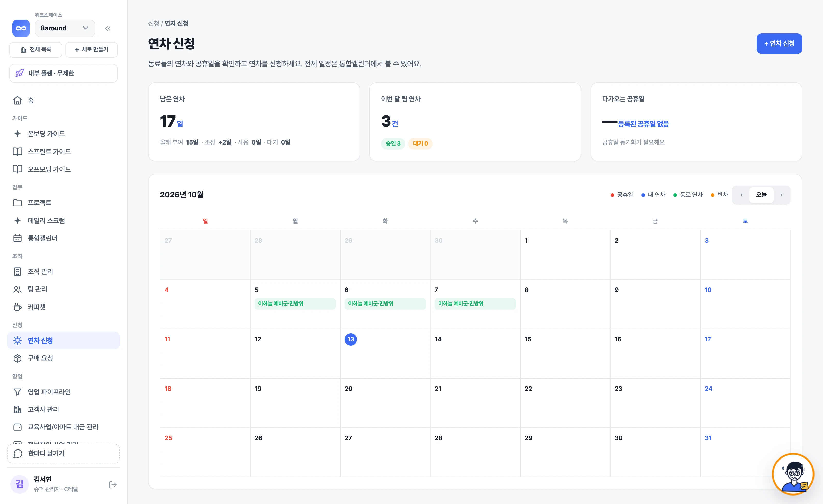Click the 데일리 스크럼 sparkle icon

(17, 220)
